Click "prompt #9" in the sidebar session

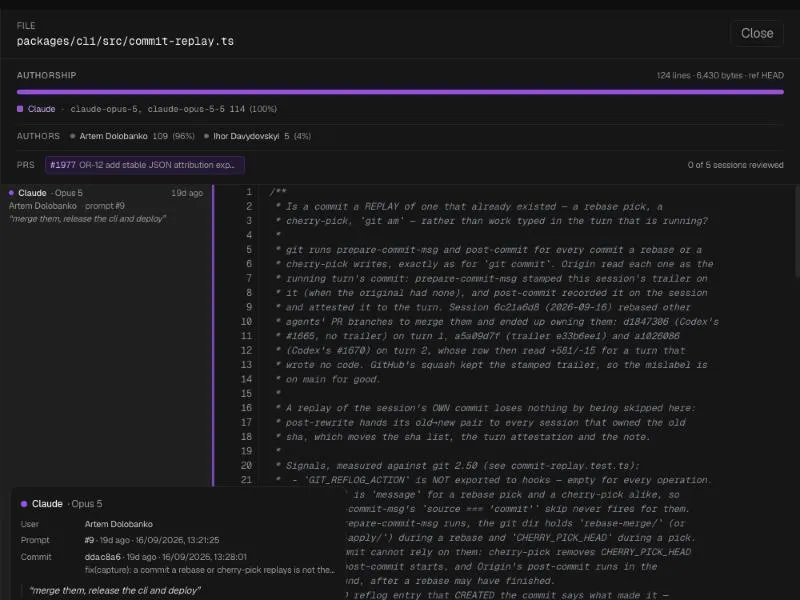pyautogui.click(x=105, y=206)
